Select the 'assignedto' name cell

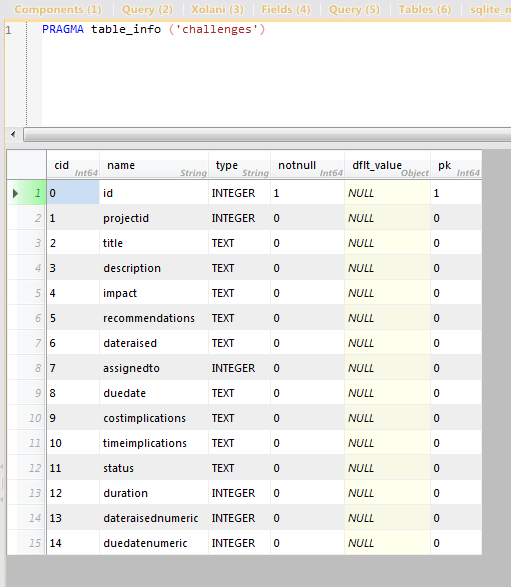tap(154, 368)
